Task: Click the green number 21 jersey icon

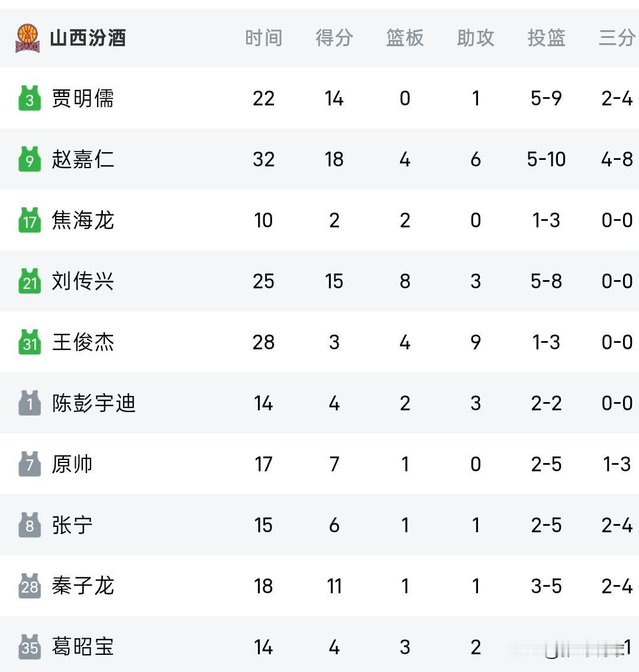Action: (x=30, y=281)
